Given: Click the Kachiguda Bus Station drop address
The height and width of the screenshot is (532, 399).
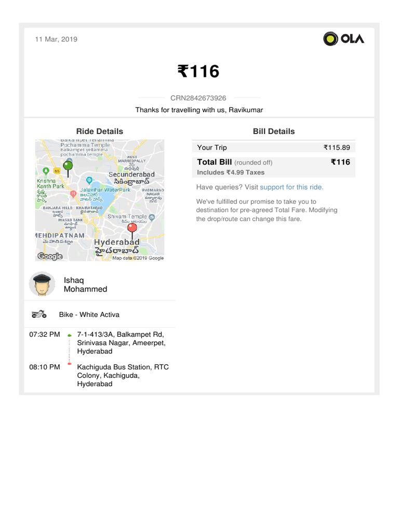Looking at the screenshot, I should pyautogui.click(x=123, y=375).
